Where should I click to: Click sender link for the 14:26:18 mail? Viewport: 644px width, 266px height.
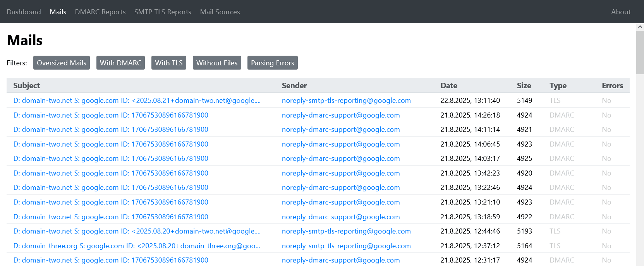[340, 115]
